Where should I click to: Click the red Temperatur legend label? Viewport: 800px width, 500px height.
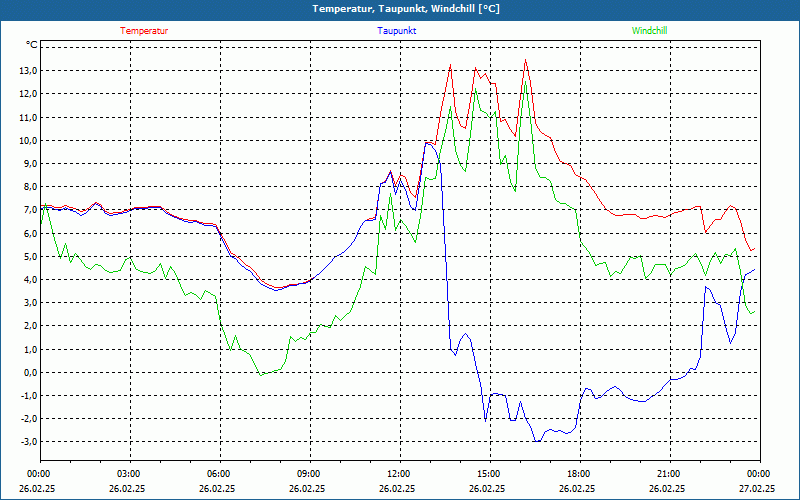144,31
